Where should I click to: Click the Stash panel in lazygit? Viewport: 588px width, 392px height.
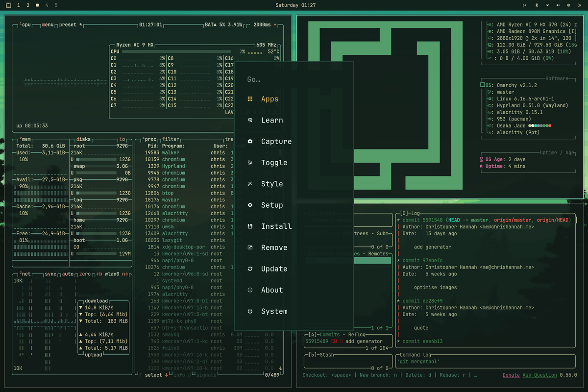click(347, 361)
